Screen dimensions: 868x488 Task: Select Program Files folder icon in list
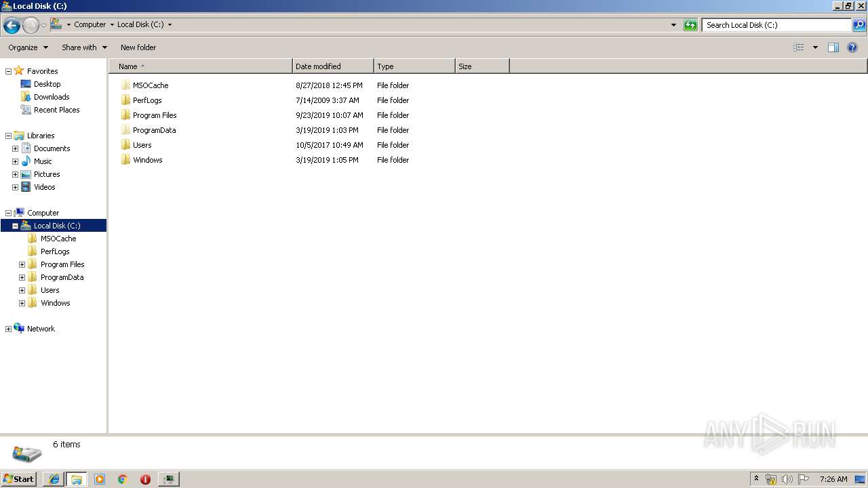pos(125,115)
